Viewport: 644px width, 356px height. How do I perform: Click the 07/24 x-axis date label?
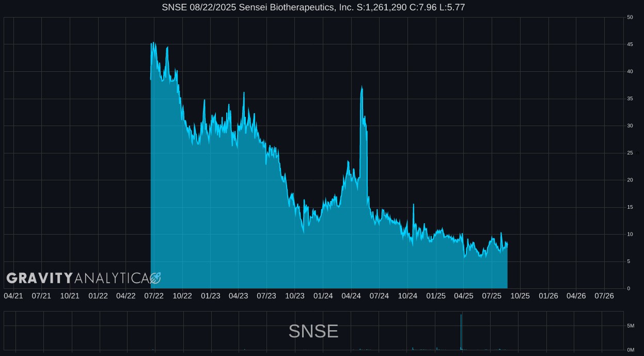[379, 296]
